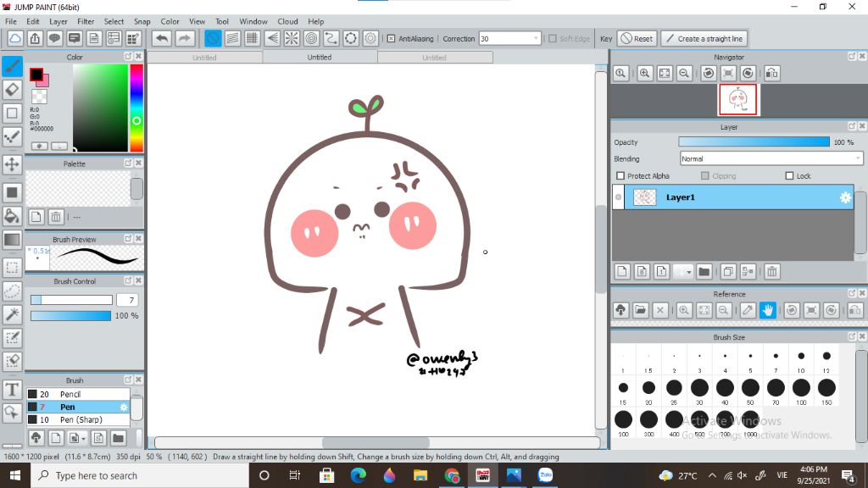Select the Move tool
Image resolution: width=868 pixels, height=488 pixels.
(12, 164)
